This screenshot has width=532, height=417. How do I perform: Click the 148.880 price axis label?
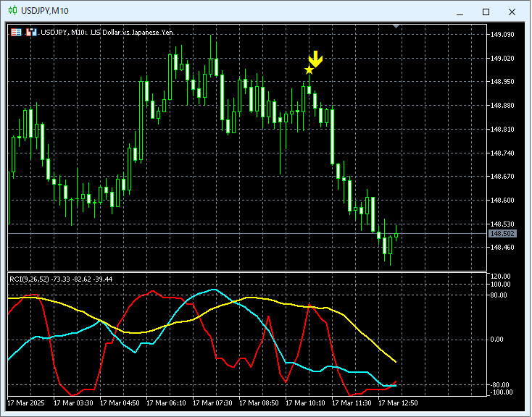[502, 106]
